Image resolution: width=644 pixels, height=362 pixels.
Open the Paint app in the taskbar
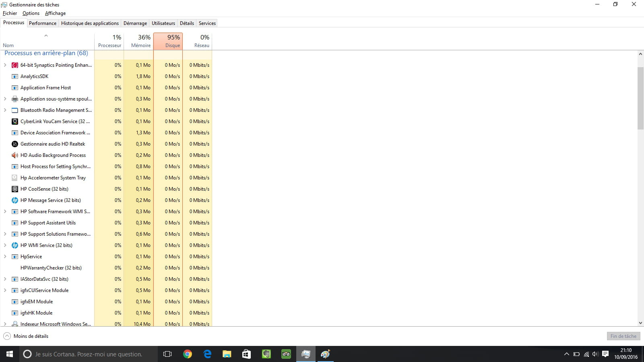(x=325, y=354)
